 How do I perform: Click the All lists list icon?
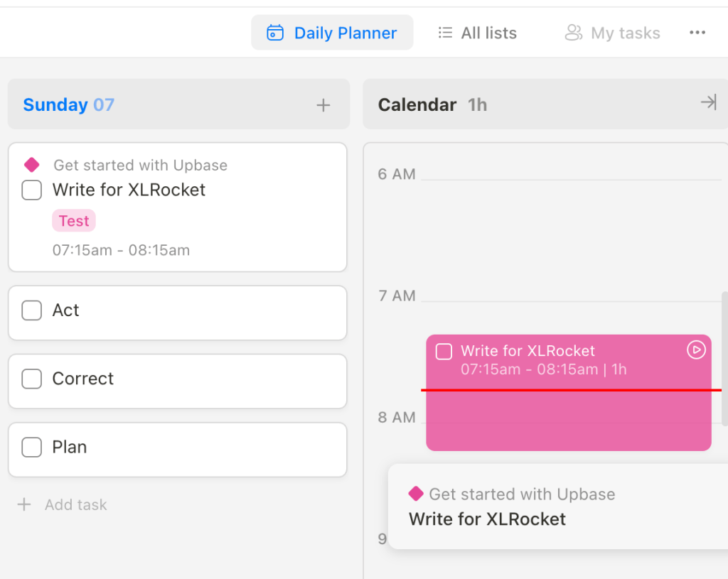point(445,33)
